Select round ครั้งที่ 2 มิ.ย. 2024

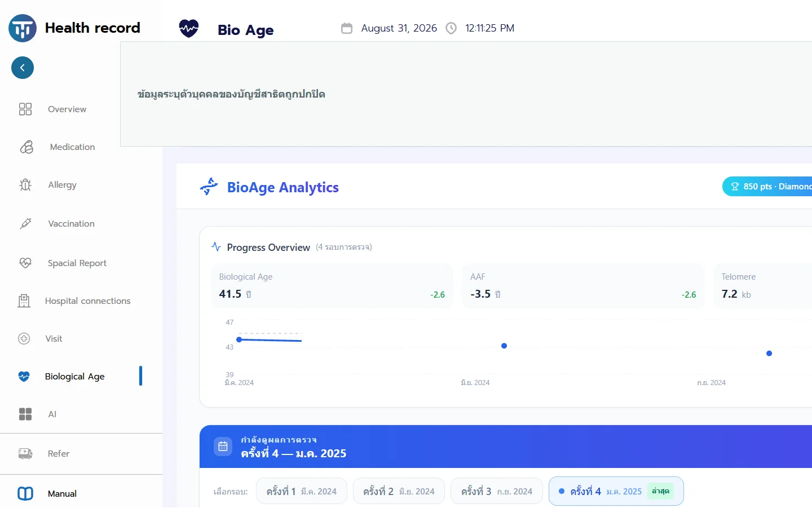tap(399, 491)
